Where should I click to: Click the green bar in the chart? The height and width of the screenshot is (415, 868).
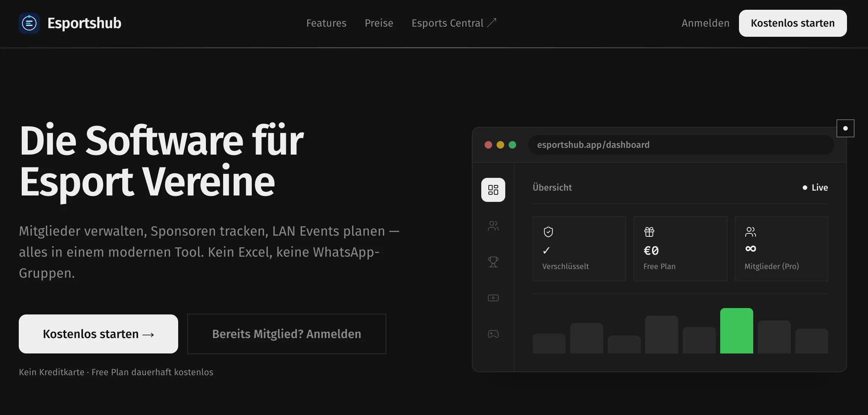click(737, 331)
